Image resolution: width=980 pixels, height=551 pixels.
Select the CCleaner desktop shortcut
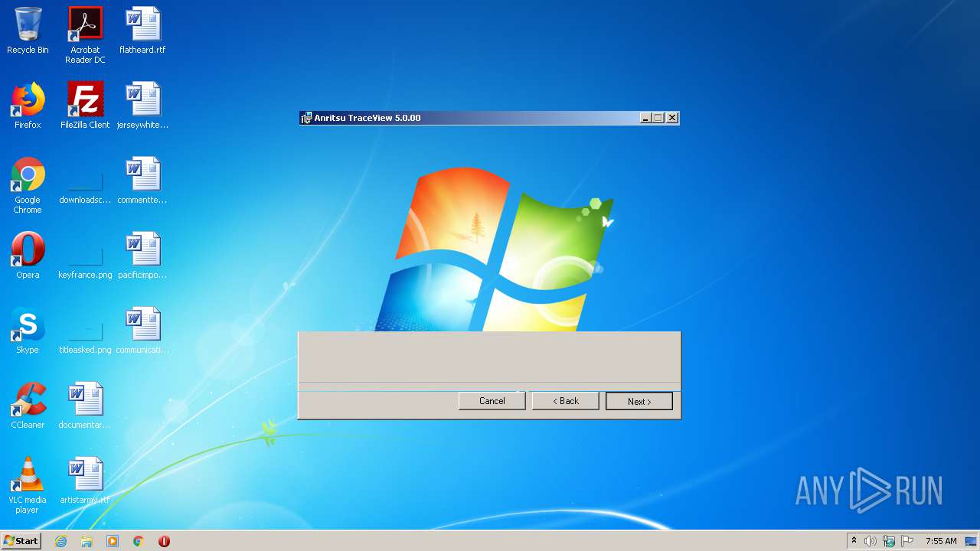[28, 406]
